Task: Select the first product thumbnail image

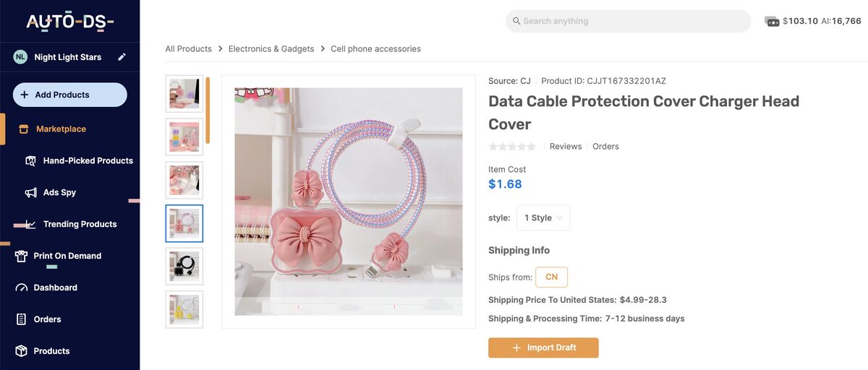Action: point(184,94)
